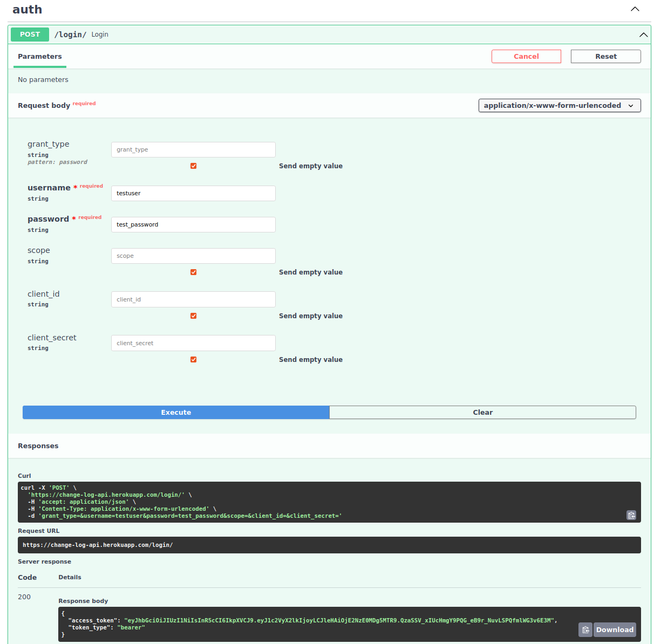The width and height of the screenshot is (654, 644).
Task: Open the request body content-type dropdown
Action: click(x=559, y=105)
